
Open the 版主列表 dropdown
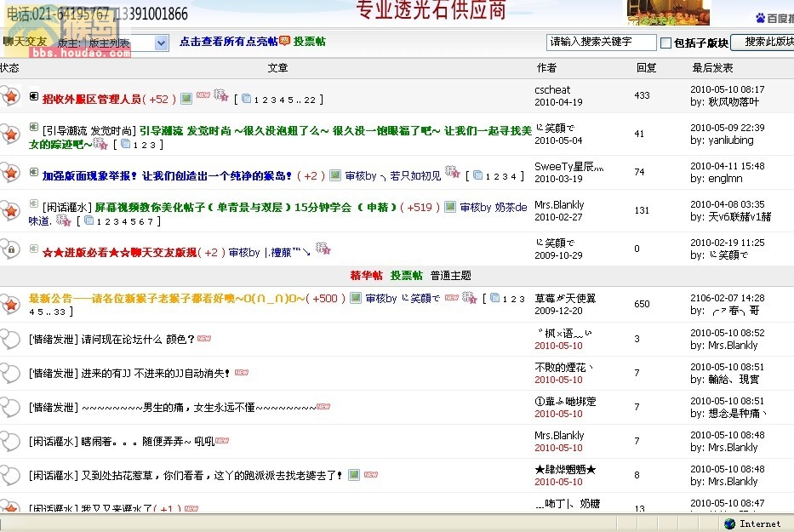pyautogui.click(x=161, y=43)
